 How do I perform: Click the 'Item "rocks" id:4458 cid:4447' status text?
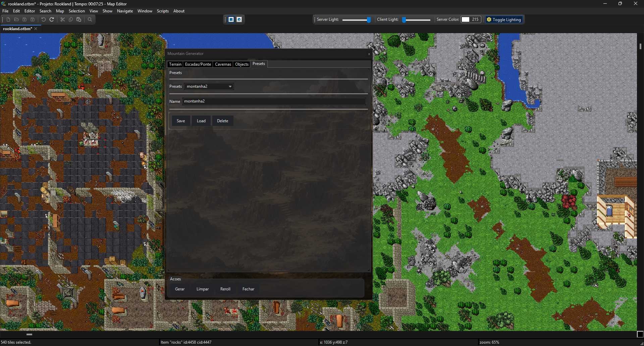click(x=186, y=342)
